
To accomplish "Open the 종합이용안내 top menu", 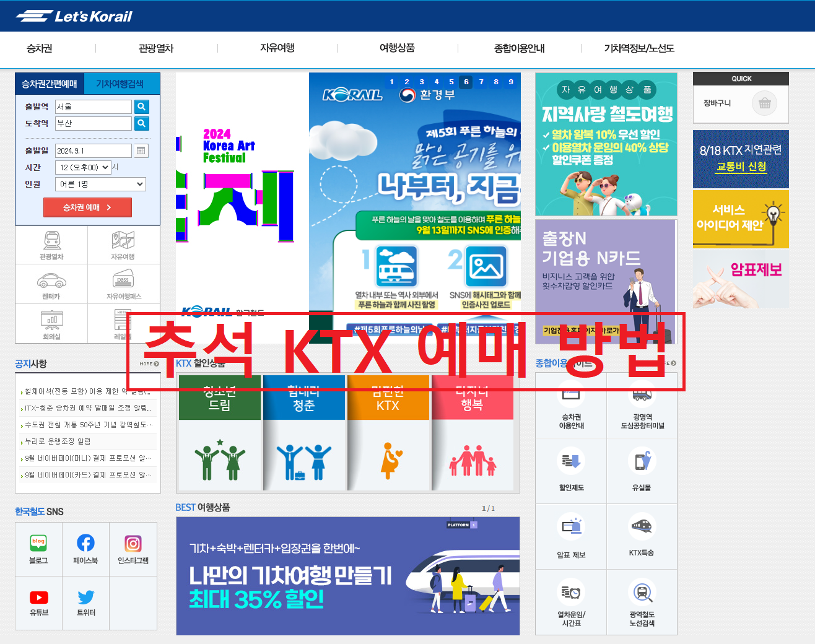I will pyautogui.click(x=520, y=48).
